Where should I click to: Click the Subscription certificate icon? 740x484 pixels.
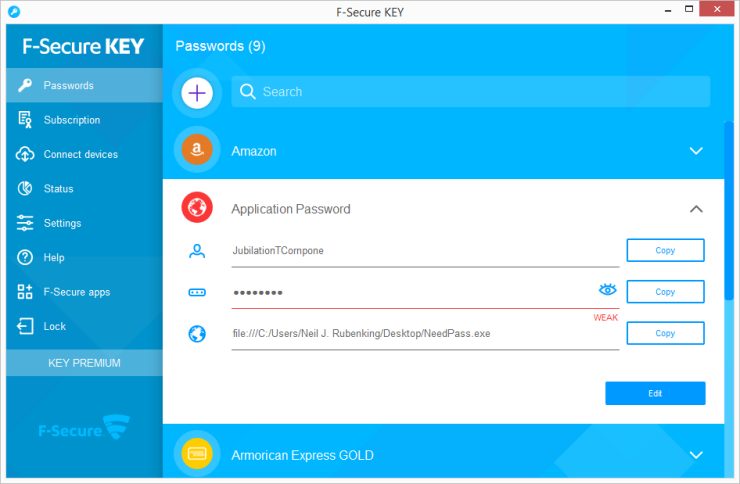click(x=25, y=120)
